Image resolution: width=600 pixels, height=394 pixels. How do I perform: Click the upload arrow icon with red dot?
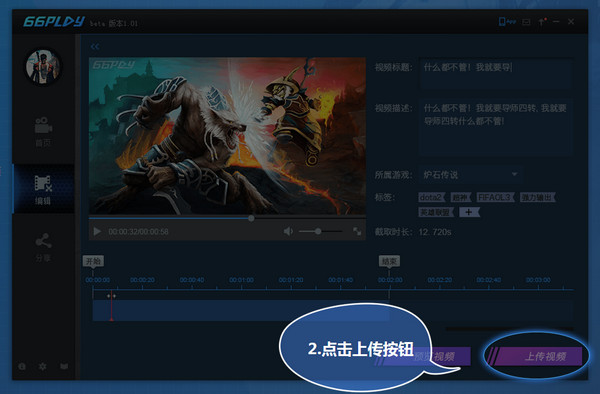[x=542, y=22]
